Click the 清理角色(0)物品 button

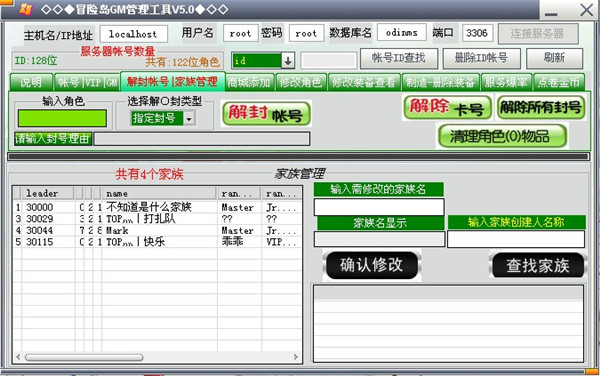(x=502, y=136)
